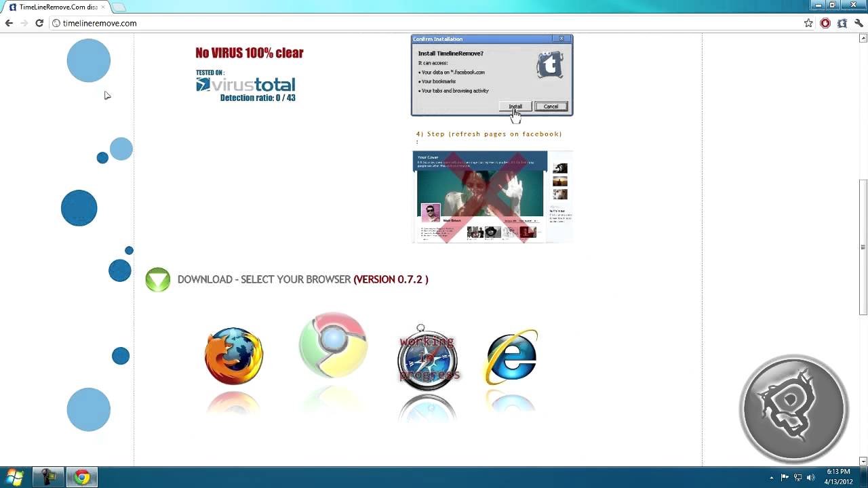This screenshot has width=868, height=488.
Task: Click the crossed-out Facebook timeline screenshot
Action: pos(492,197)
